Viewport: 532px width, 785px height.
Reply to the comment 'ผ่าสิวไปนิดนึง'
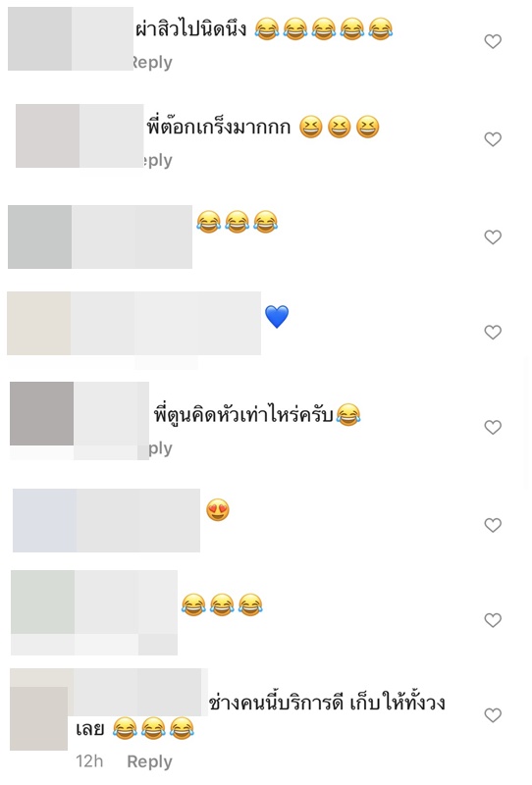tap(152, 63)
